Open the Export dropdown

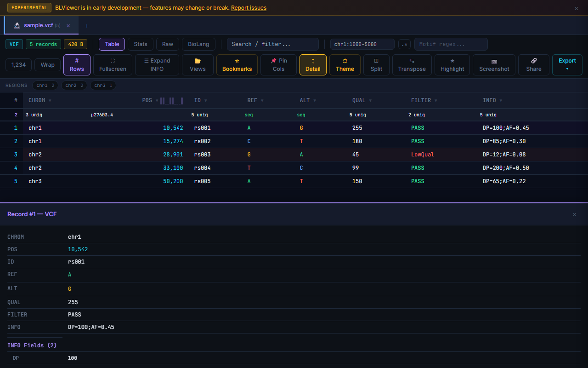[x=567, y=65]
